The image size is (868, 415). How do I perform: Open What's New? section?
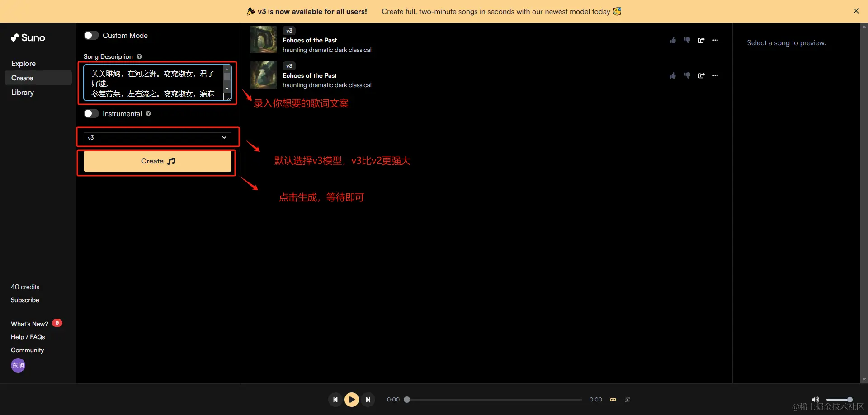click(29, 324)
